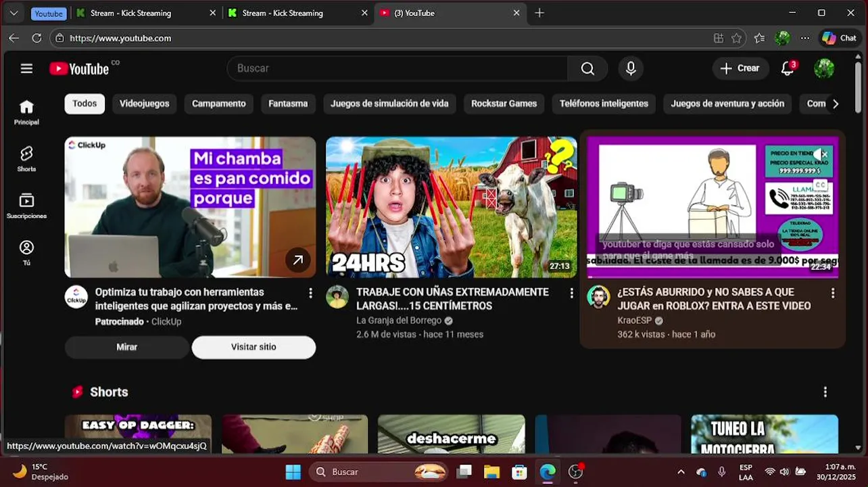Open the Edge browser profile icon
This screenshot has height=487, width=868.
tap(782, 39)
